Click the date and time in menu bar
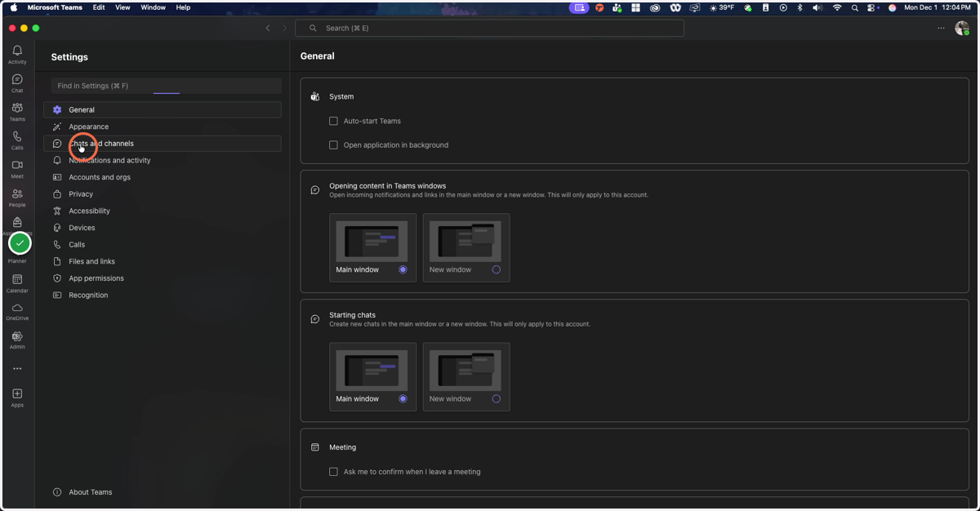The width and height of the screenshot is (980, 511). coord(938,7)
